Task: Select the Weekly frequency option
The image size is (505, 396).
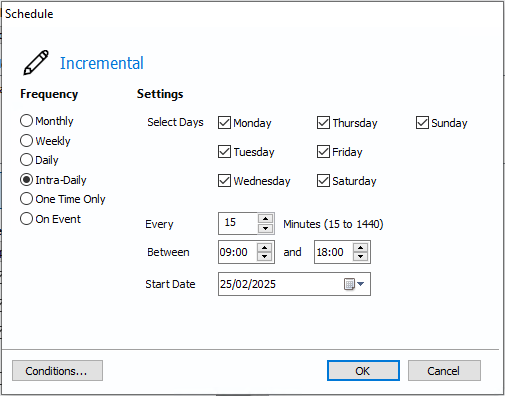Action: pos(26,141)
